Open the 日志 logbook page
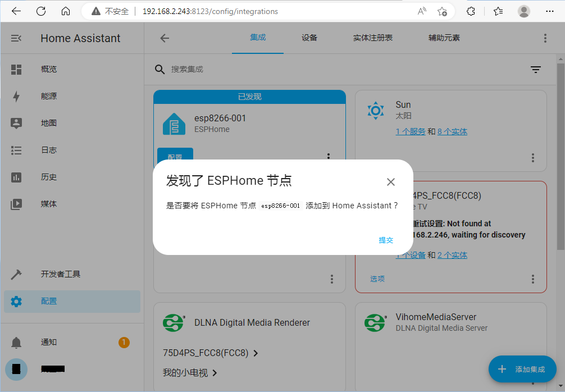Image resolution: width=565 pixels, height=392 pixels. (x=49, y=150)
